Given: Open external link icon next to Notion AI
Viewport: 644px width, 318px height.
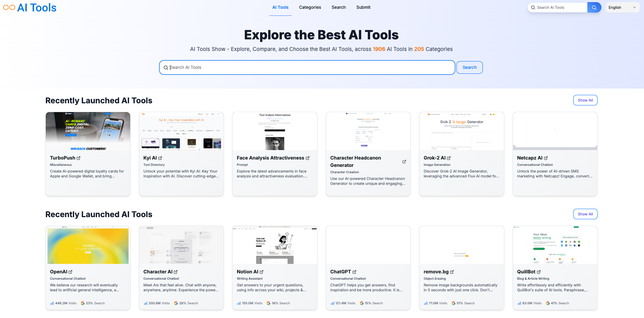Looking at the screenshot, I should (x=261, y=272).
